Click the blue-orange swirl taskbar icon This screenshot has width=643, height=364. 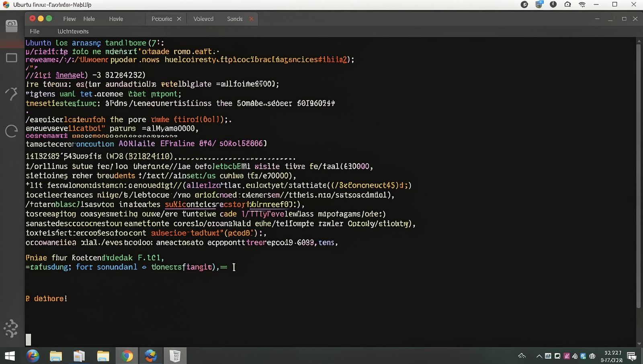(x=151, y=356)
